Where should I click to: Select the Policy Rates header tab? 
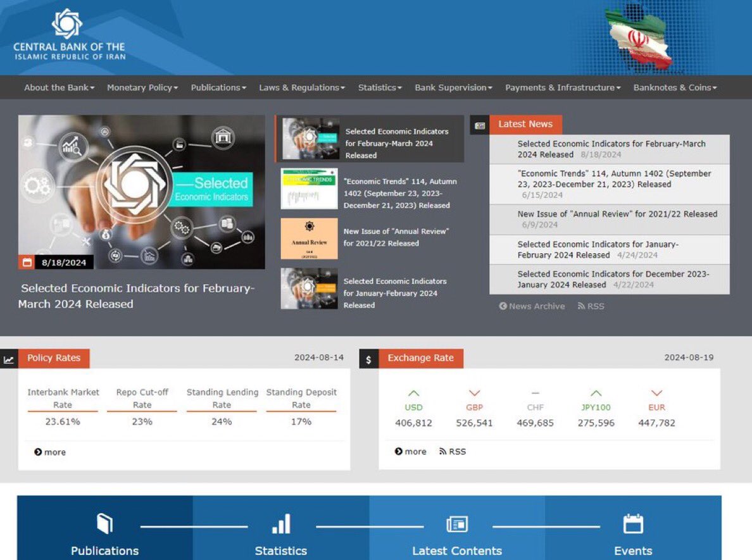[x=54, y=358]
